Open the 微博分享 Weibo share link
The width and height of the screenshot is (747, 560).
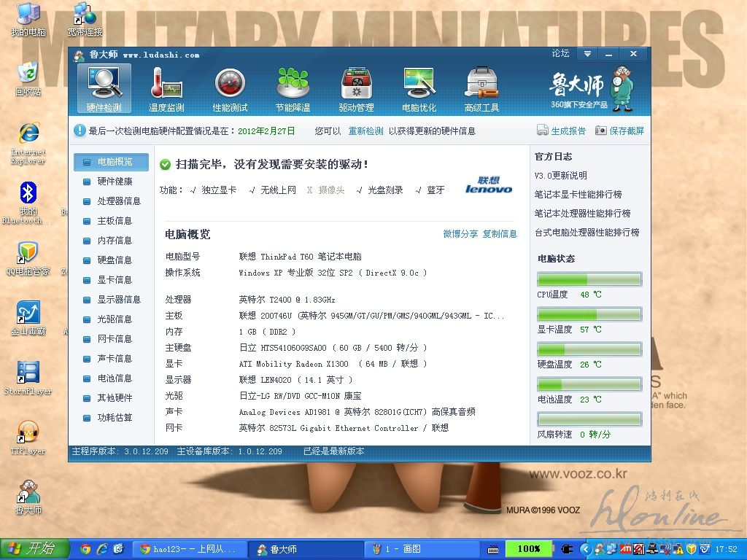[x=460, y=234]
